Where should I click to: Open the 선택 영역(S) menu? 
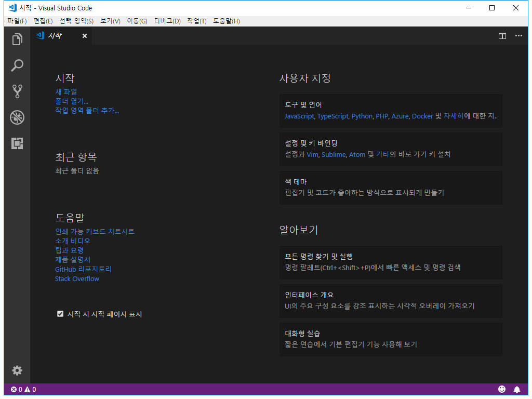click(76, 21)
